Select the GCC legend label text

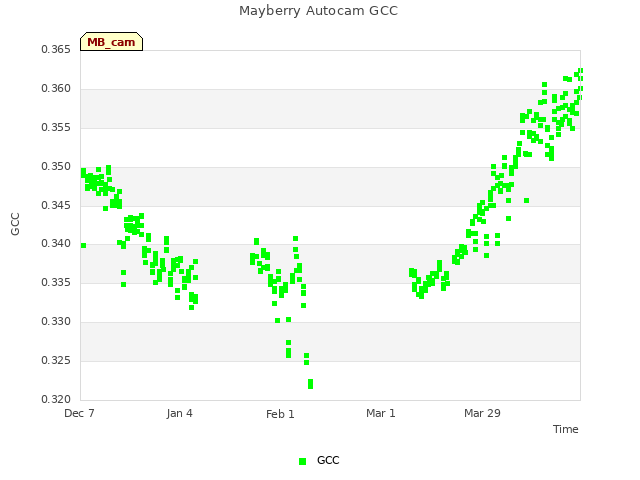328,460
